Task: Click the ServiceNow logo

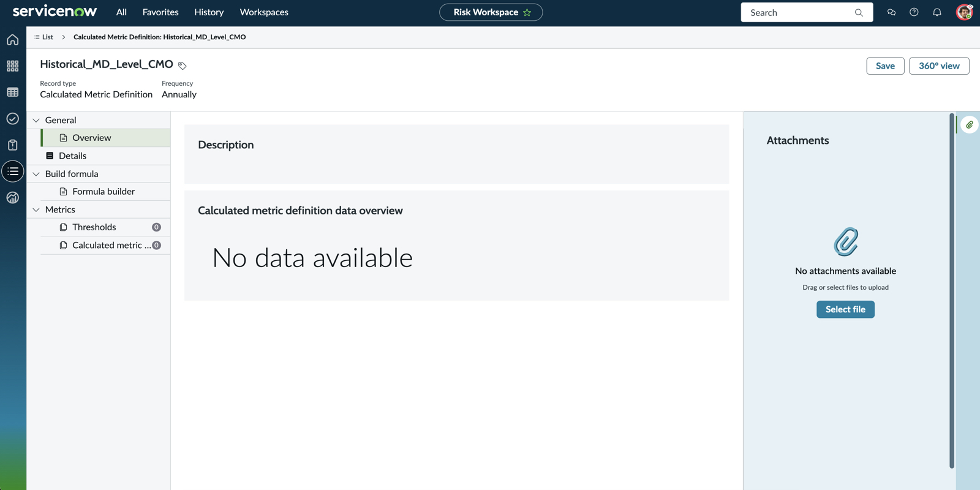Action: [x=55, y=11]
